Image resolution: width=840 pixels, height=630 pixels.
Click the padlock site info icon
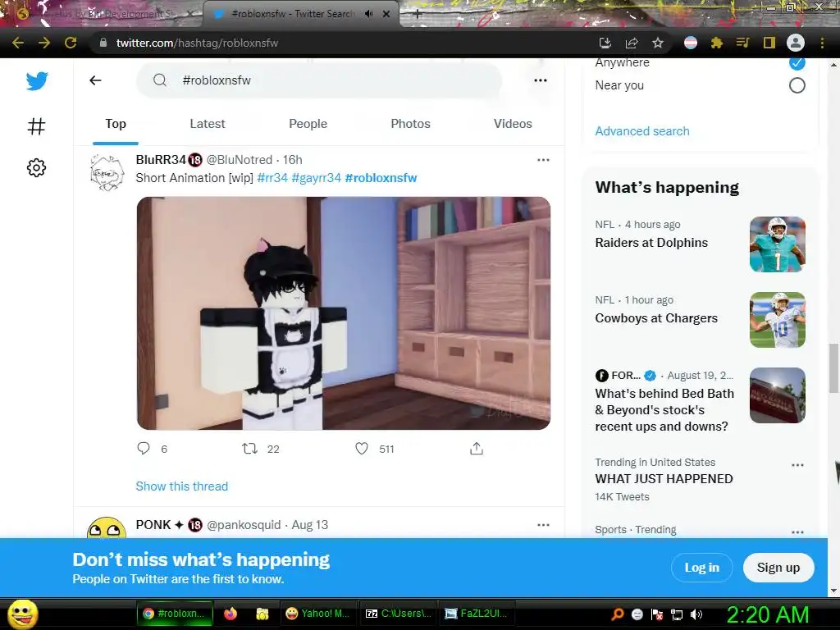pyautogui.click(x=103, y=43)
